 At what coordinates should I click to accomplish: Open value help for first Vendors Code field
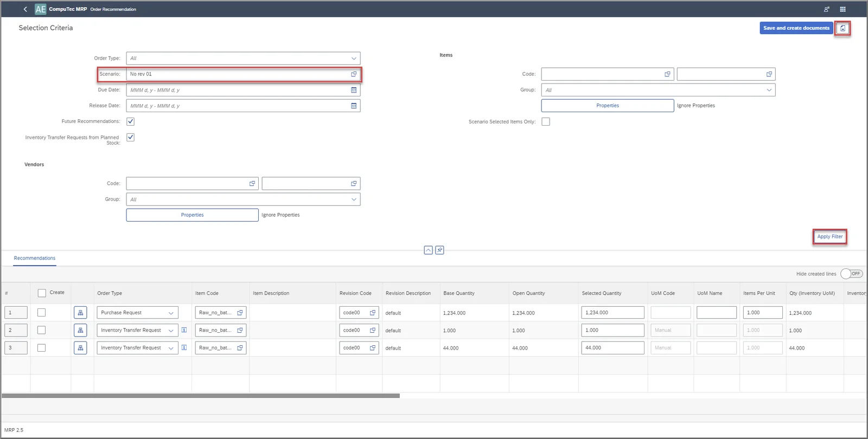click(252, 184)
